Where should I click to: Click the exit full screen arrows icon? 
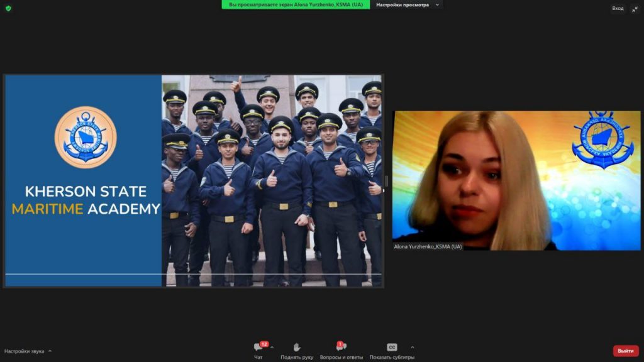pos(634,8)
